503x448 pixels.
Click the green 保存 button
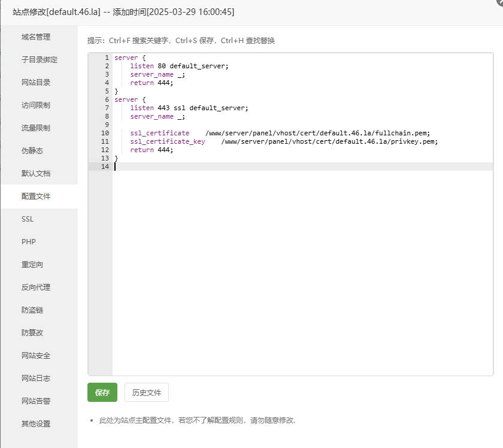(102, 392)
